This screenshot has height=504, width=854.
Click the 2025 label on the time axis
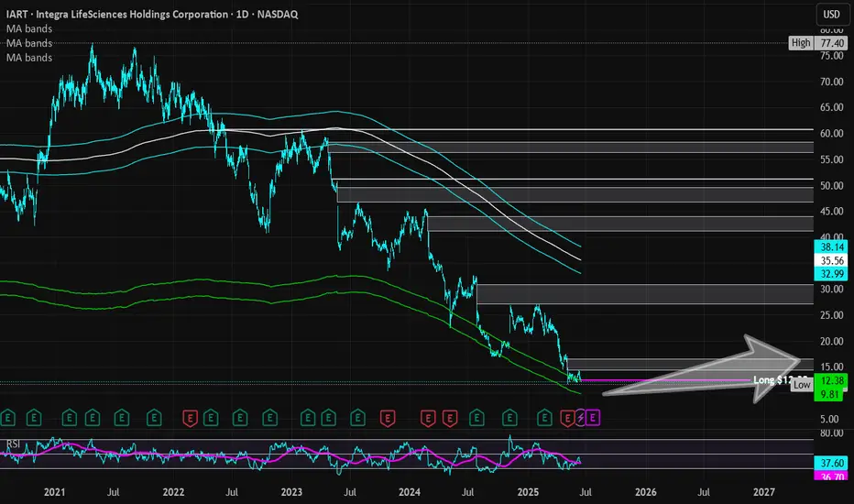coord(528,492)
